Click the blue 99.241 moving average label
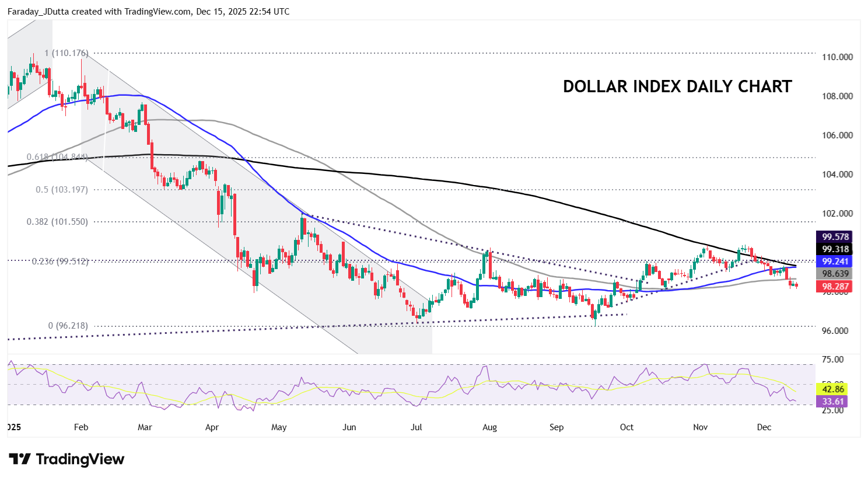The height and width of the screenshot is (481, 868). click(835, 262)
